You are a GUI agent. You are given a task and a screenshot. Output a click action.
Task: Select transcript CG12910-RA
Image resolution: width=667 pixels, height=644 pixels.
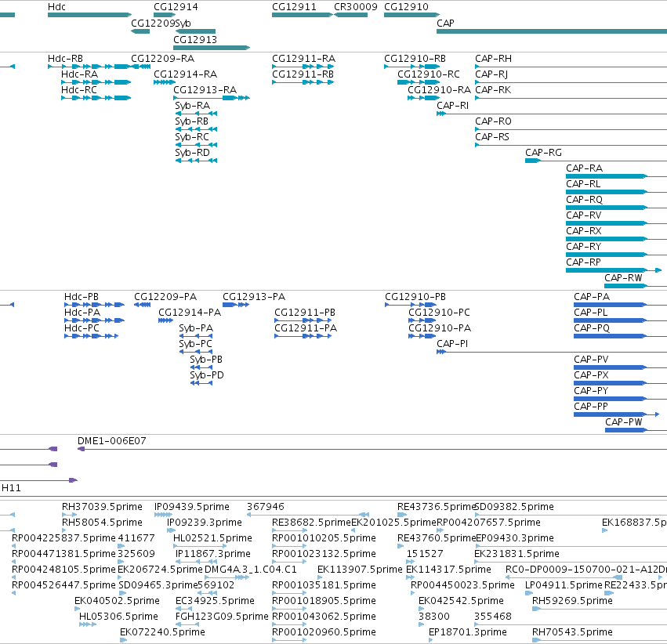[424, 98]
